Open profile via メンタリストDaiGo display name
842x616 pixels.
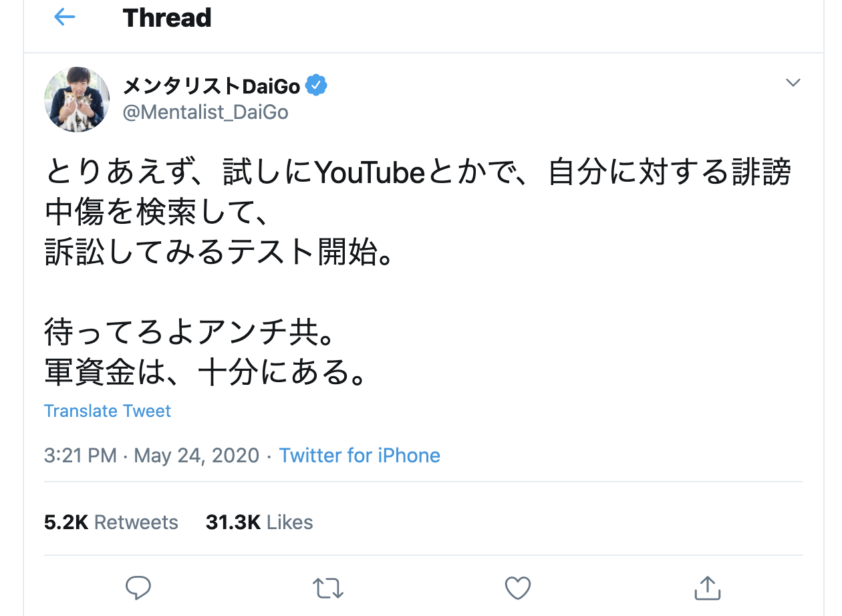pos(212,85)
